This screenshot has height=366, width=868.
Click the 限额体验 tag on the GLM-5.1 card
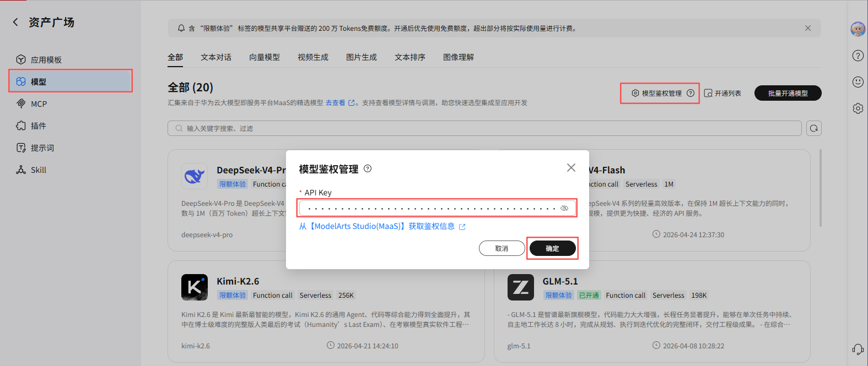point(559,296)
